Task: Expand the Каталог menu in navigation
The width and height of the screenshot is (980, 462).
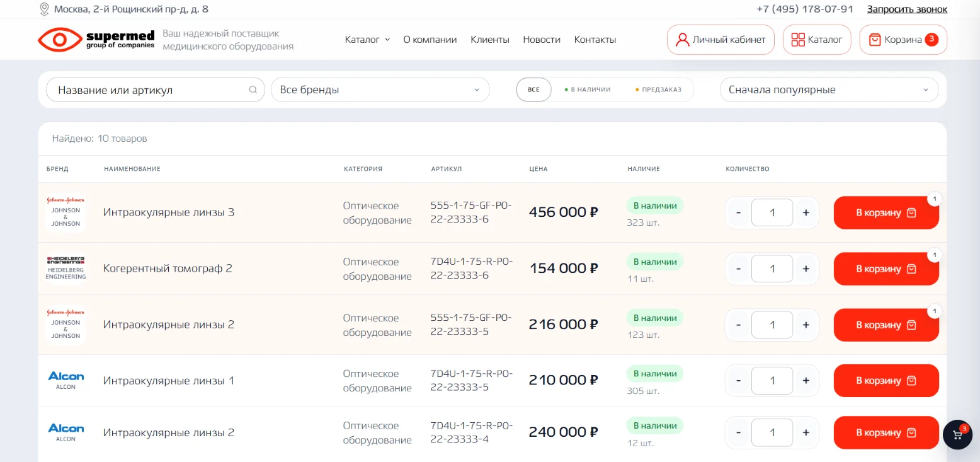Action: coord(367,40)
